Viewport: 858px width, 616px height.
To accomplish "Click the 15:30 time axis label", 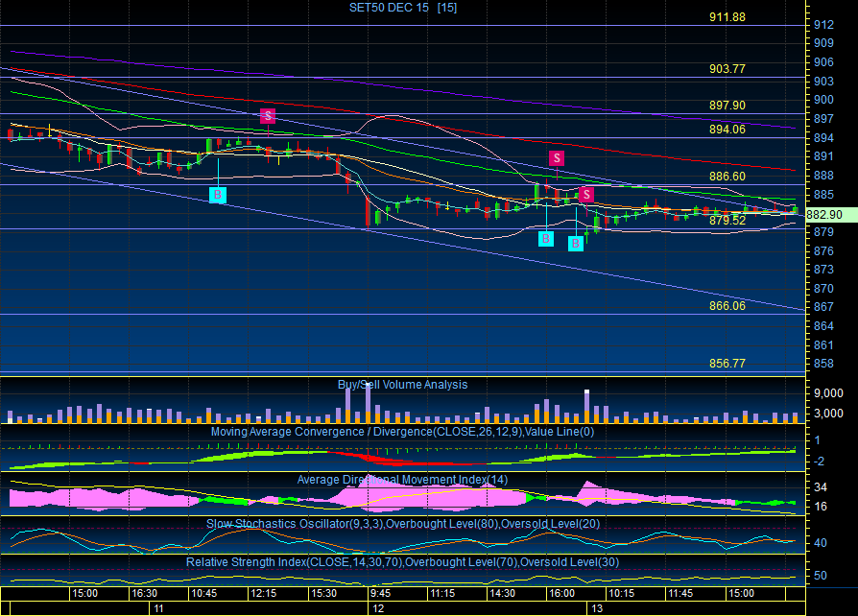I will click(324, 594).
